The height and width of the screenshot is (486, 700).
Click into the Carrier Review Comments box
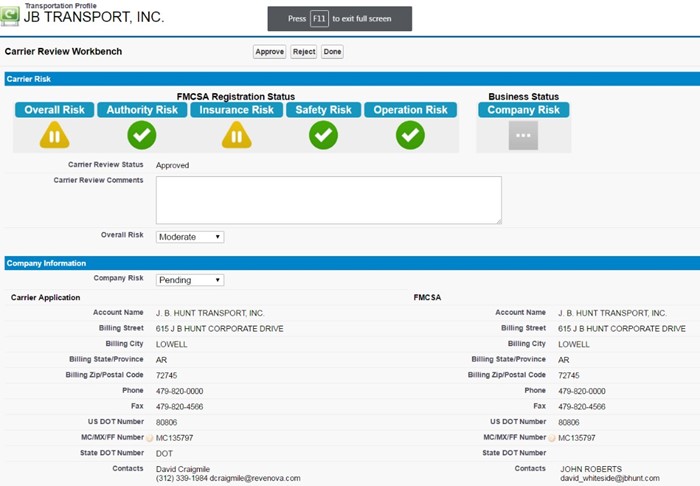329,200
